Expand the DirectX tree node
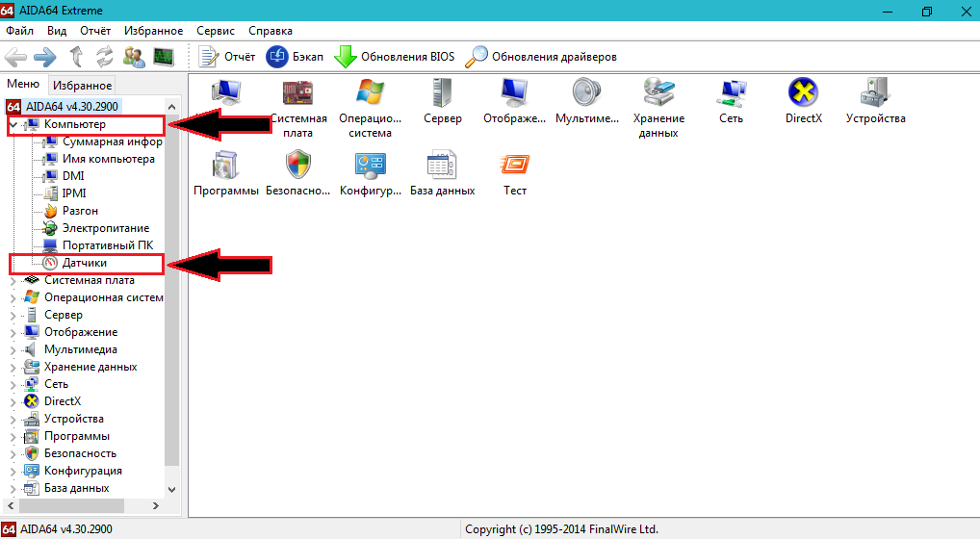The width and height of the screenshot is (980, 539). point(13,401)
